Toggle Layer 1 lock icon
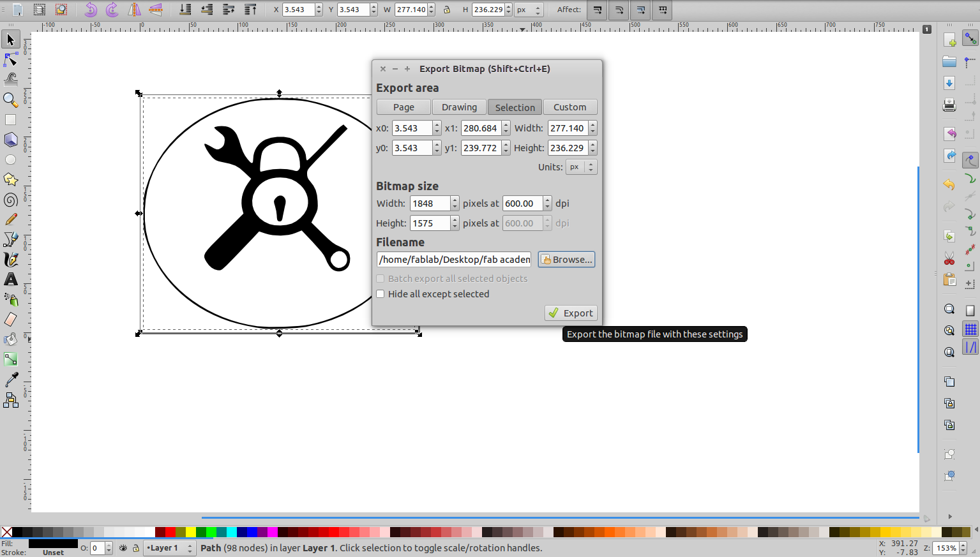The height and width of the screenshot is (557, 980). 136,548
